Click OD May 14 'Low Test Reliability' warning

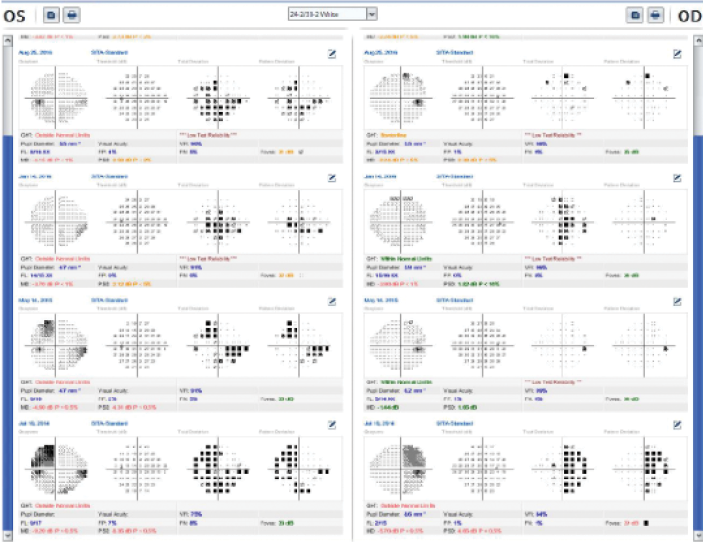coord(553,382)
